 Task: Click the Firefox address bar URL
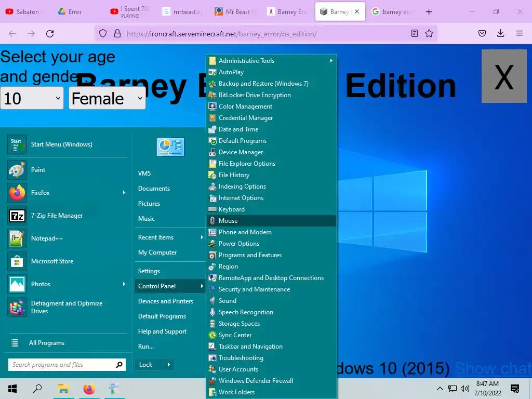(x=222, y=34)
